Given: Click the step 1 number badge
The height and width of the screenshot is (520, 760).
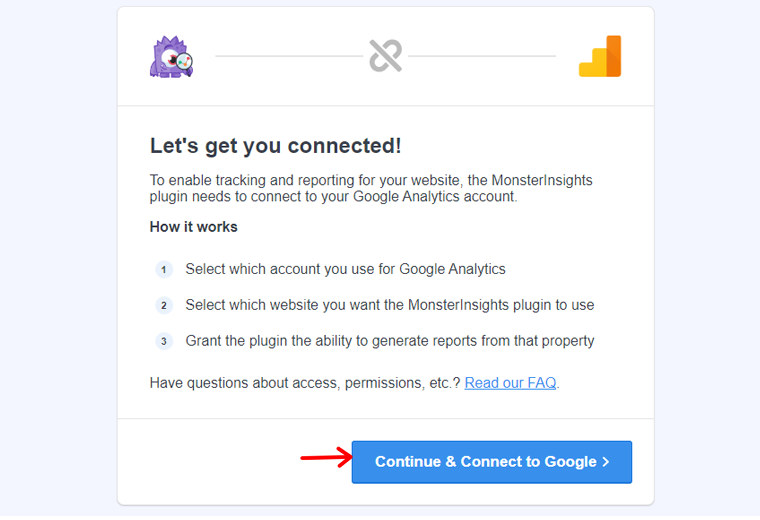Looking at the screenshot, I should click(x=164, y=269).
